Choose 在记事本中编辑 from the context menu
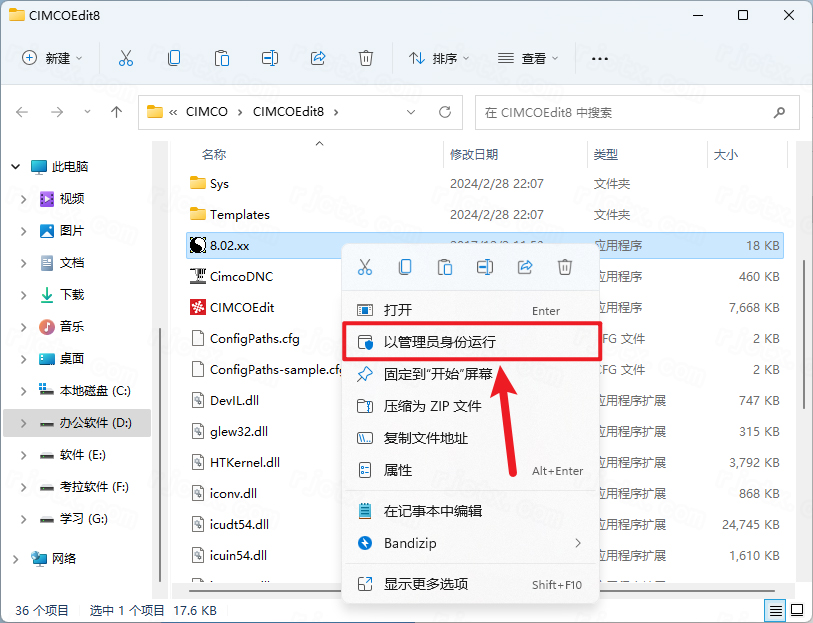Viewport: 813px width, 623px height. click(x=471, y=511)
